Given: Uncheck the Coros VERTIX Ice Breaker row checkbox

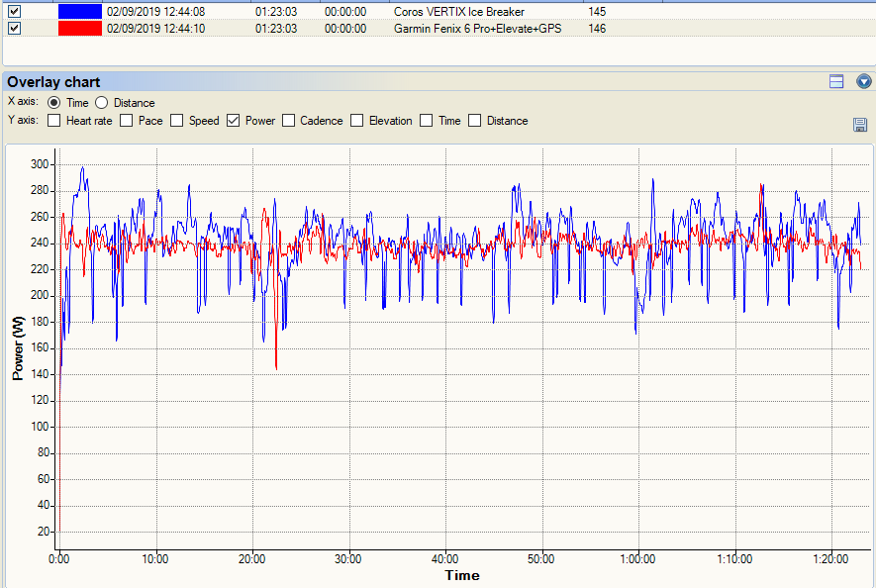Looking at the screenshot, I should click(x=15, y=11).
